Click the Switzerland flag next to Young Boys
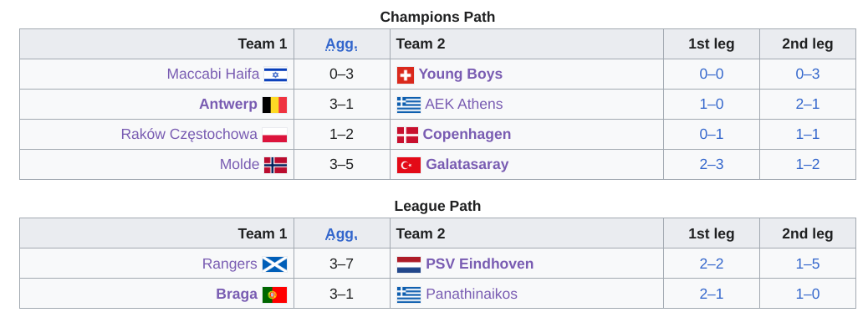868x333 pixels. pos(406,74)
